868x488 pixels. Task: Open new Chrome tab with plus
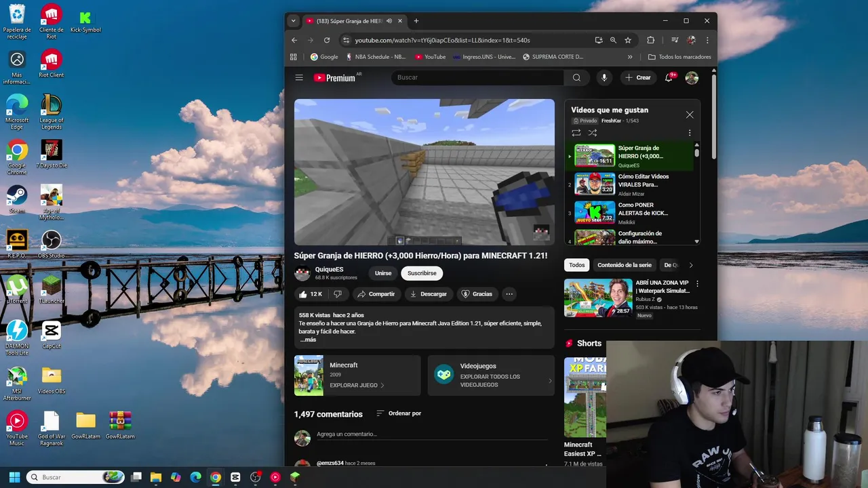(x=416, y=21)
